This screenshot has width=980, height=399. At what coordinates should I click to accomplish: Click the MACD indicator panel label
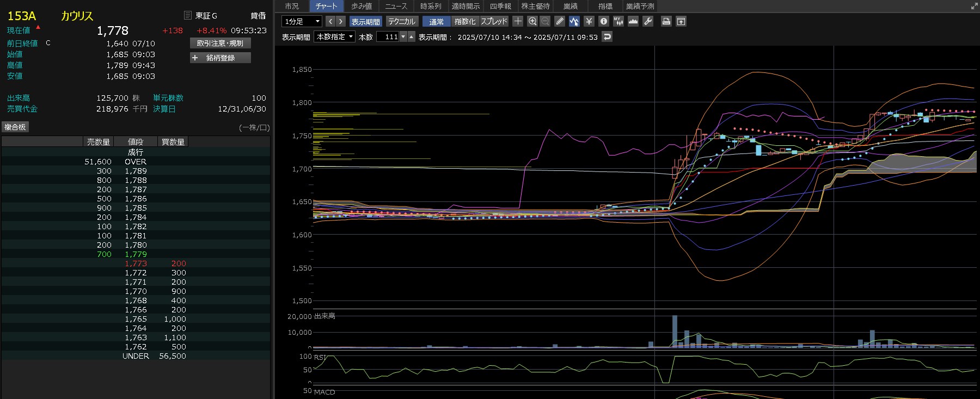324,392
